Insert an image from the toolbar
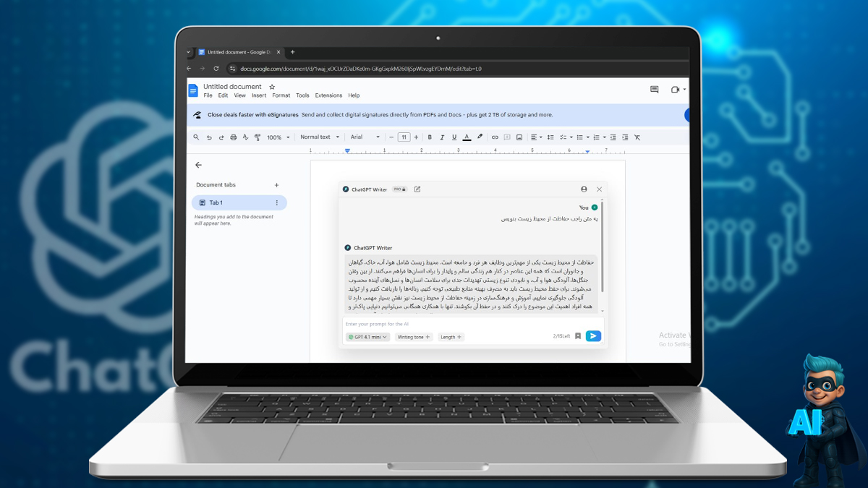 tap(519, 137)
